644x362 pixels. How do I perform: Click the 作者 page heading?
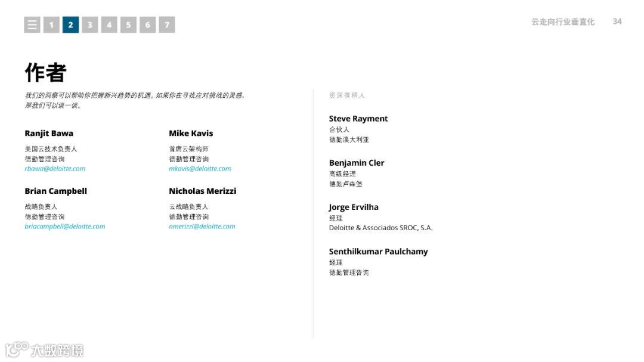[x=45, y=73]
